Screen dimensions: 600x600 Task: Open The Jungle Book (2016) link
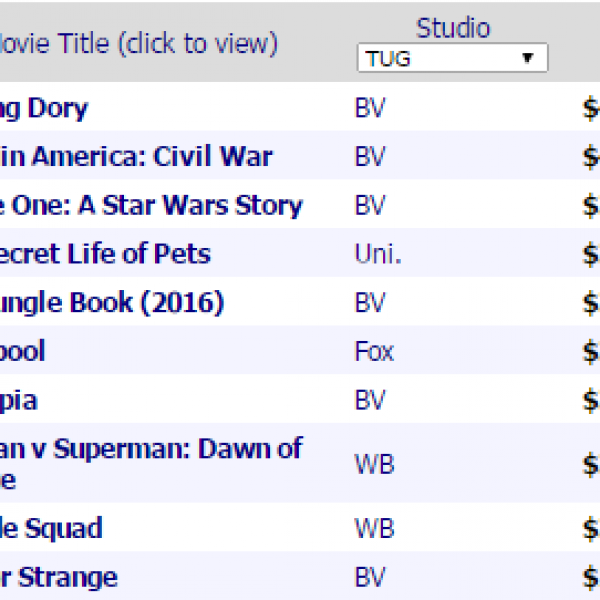tap(112, 303)
